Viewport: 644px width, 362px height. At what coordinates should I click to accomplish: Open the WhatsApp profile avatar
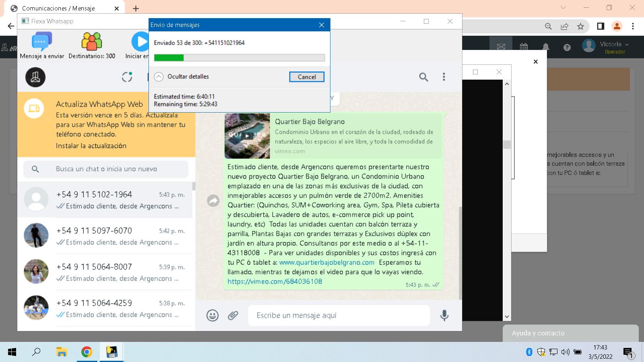pos(35,77)
